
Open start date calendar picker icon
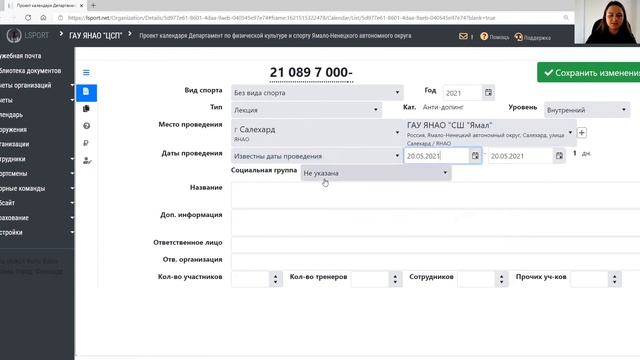[x=475, y=156]
